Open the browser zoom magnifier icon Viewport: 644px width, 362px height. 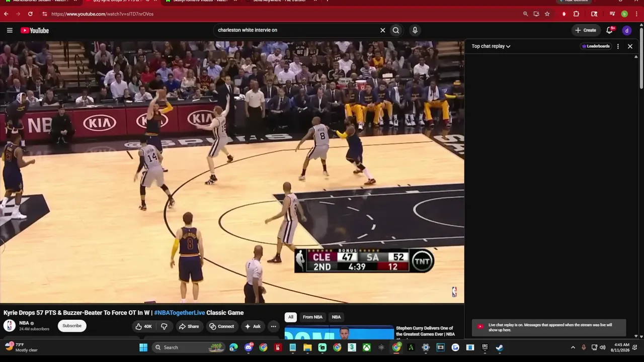(x=525, y=14)
